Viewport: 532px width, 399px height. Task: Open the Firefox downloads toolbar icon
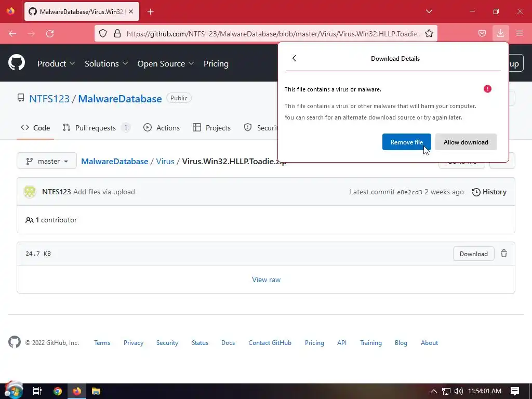point(500,33)
